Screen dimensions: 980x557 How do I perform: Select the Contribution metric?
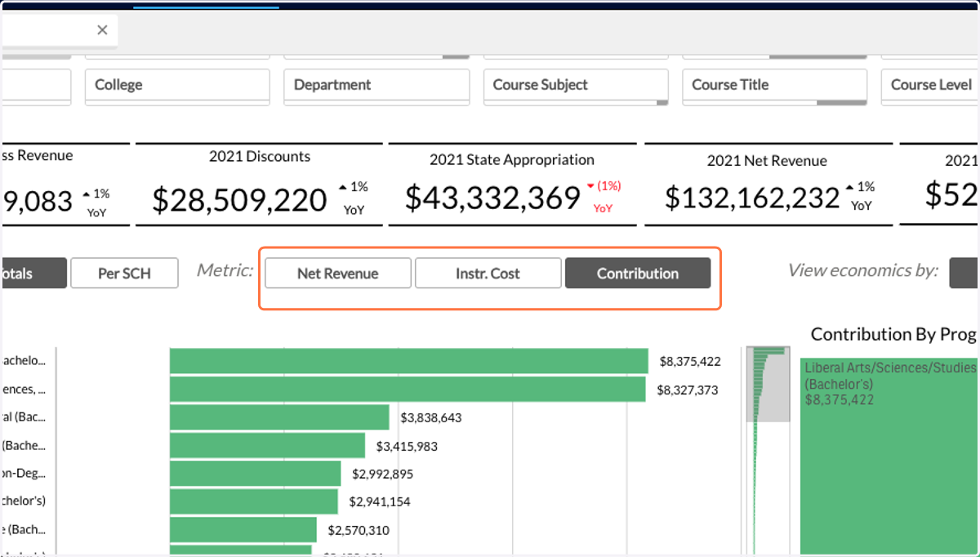point(638,274)
